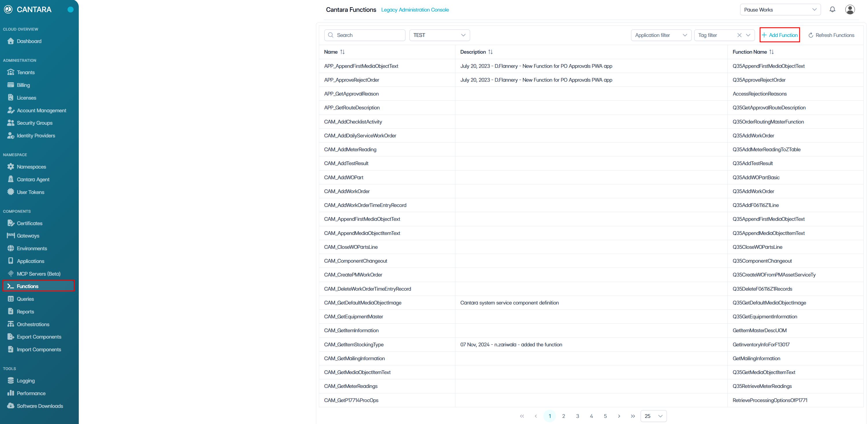Open the TEST environment dropdown
The image size is (868, 424).
(439, 35)
